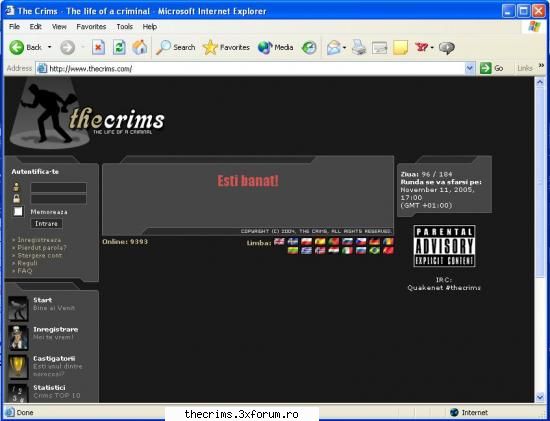Select the Polish flag language
Screen dimensions: 550x421
[306, 241]
